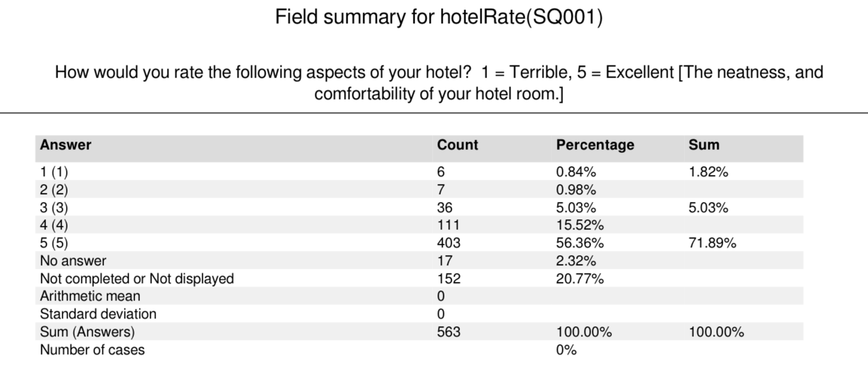Click the 20.77% percentage value
This screenshot has width=868, height=368.
(x=580, y=278)
